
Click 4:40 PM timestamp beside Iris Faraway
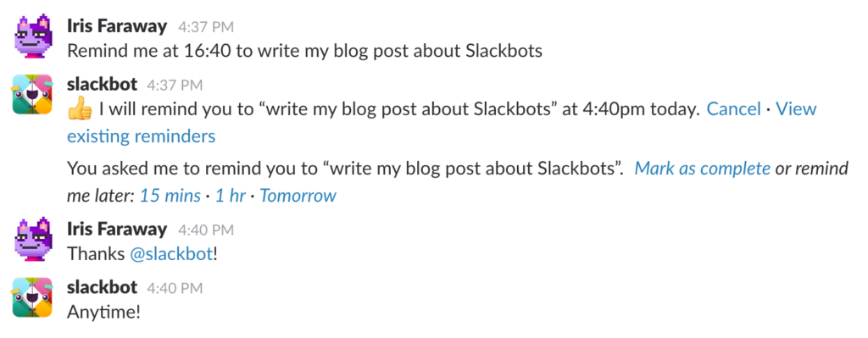206,230
